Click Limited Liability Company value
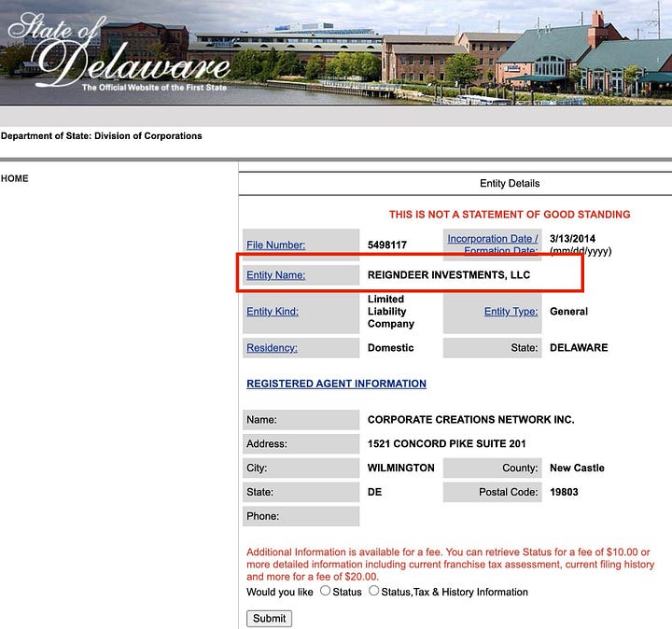 [x=391, y=312]
